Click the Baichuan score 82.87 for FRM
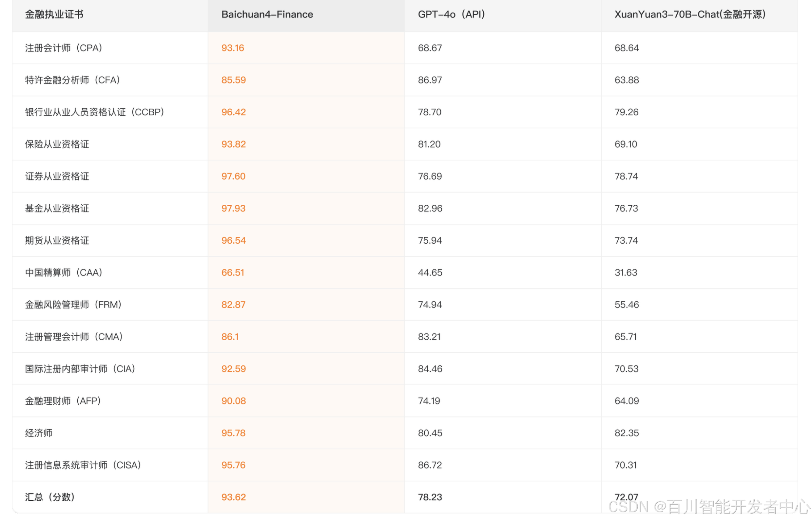Viewport: 812px width, 520px height. pyautogui.click(x=233, y=305)
